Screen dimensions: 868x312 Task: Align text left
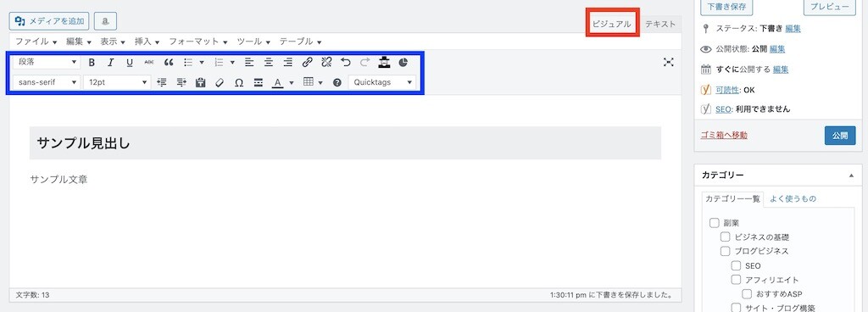tap(249, 63)
